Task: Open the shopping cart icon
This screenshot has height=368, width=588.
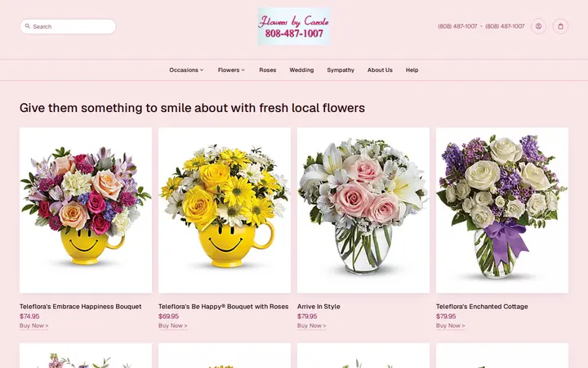Action: 560,26
